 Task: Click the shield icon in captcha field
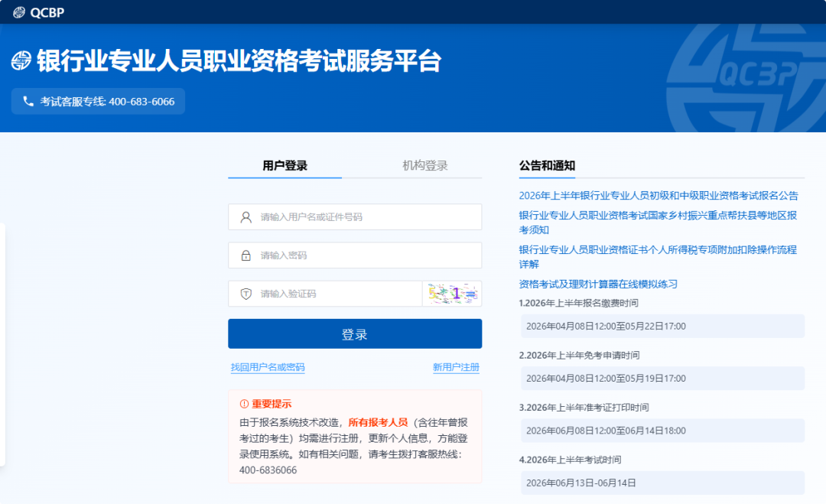coord(246,294)
